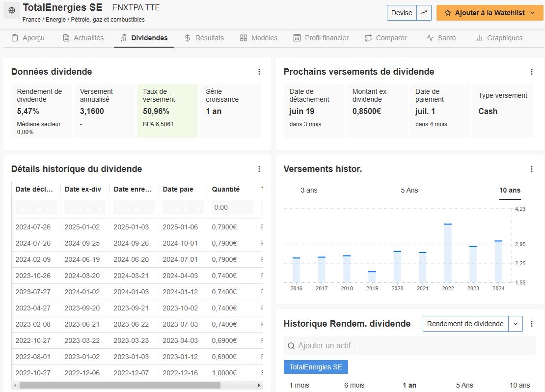This screenshot has height=392, width=545.
Task: Click the Date paie filter date field
Action: click(x=183, y=207)
